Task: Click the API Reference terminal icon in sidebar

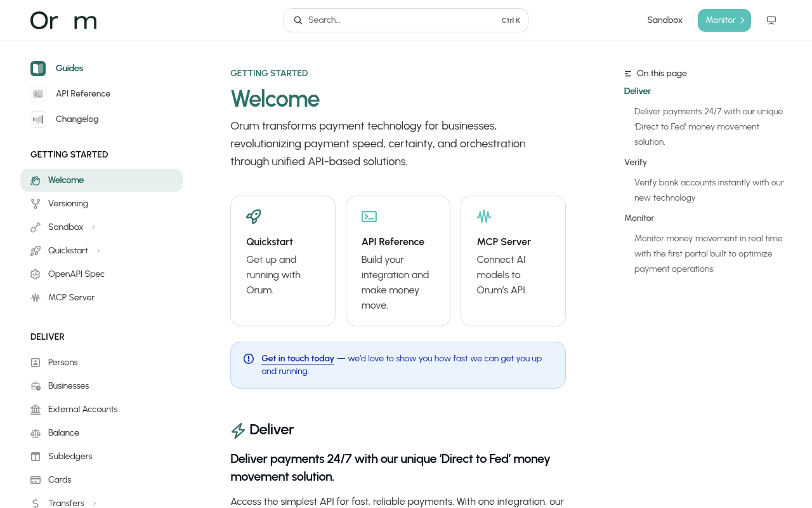Action: 38,94
